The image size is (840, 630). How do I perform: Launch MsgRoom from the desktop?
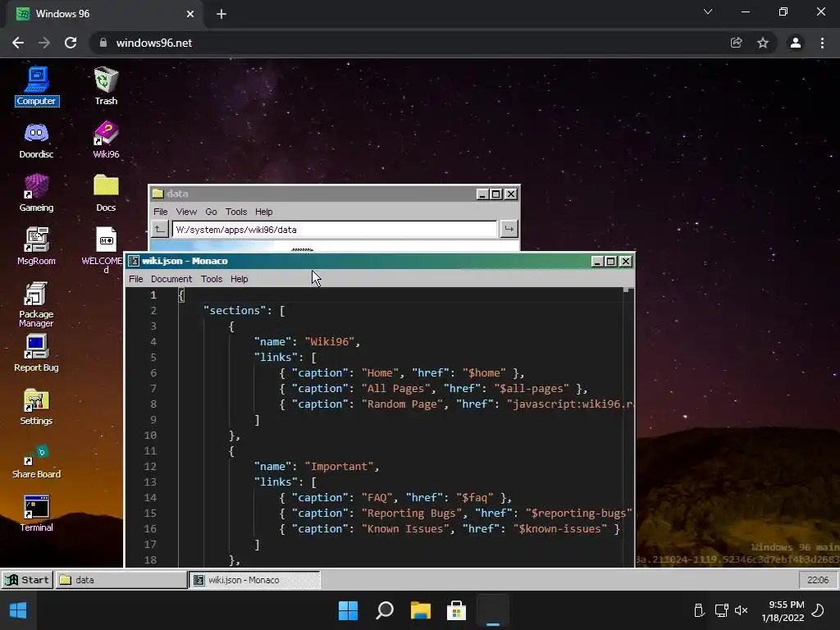pos(36,246)
